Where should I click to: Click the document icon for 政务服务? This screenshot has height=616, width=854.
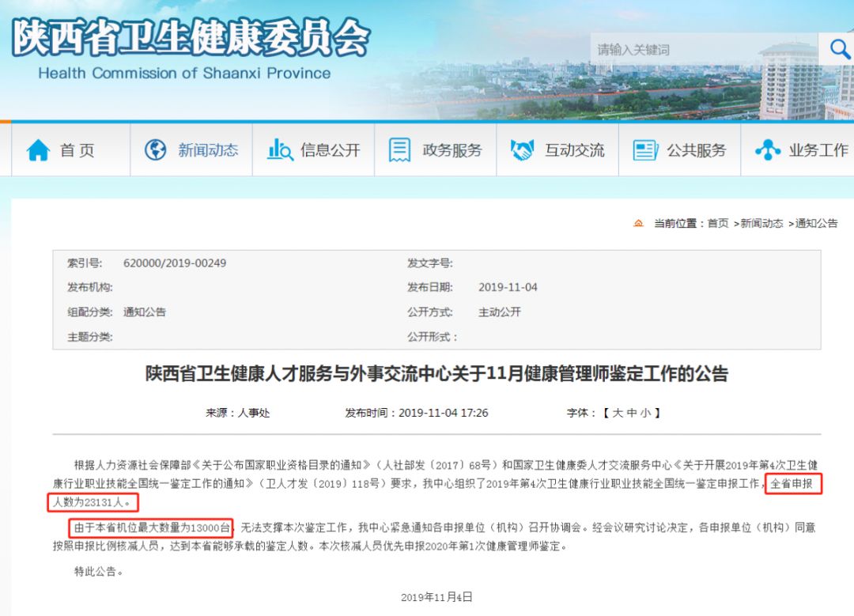[399, 149]
